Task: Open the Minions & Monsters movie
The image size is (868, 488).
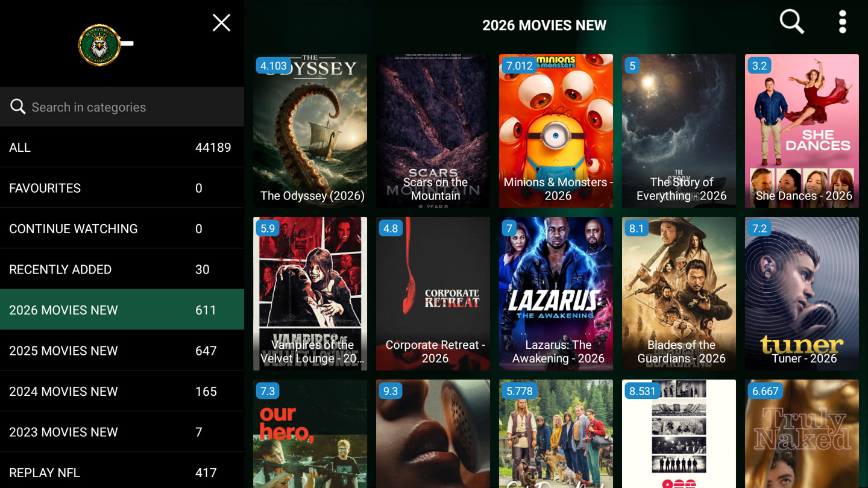Action: [x=556, y=131]
